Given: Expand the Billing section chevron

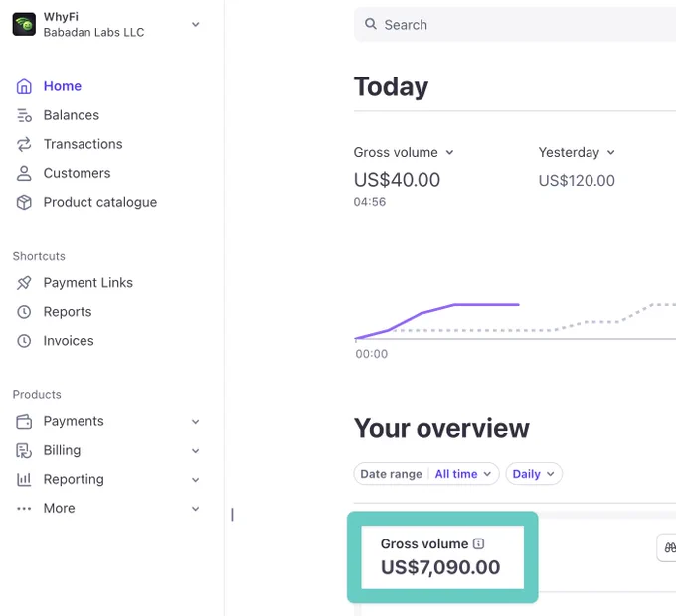Looking at the screenshot, I should (195, 451).
